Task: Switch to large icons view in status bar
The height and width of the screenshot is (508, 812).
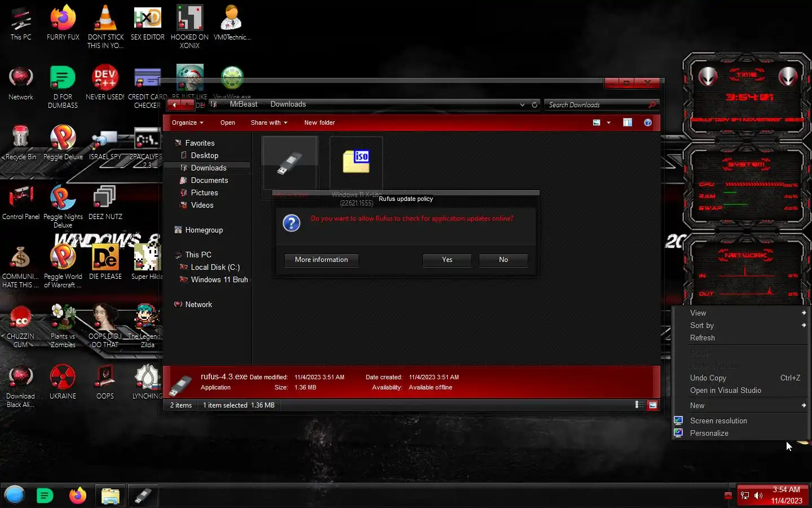Action: coord(652,405)
